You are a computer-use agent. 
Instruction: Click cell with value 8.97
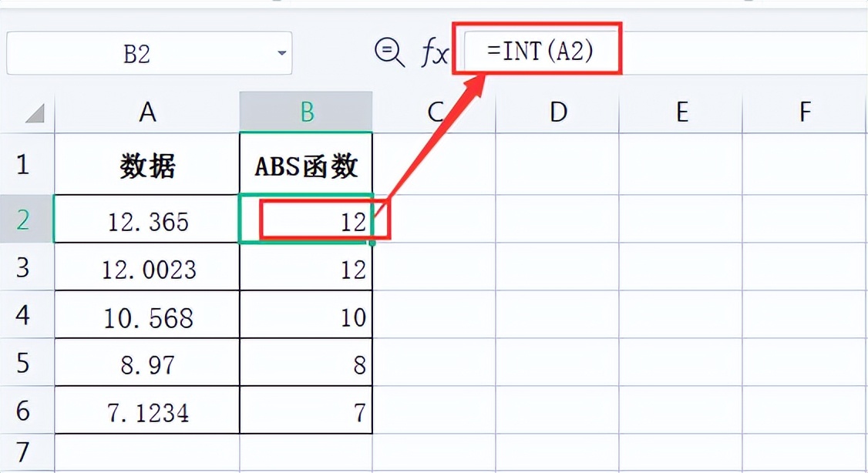click(x=147, y=364)
